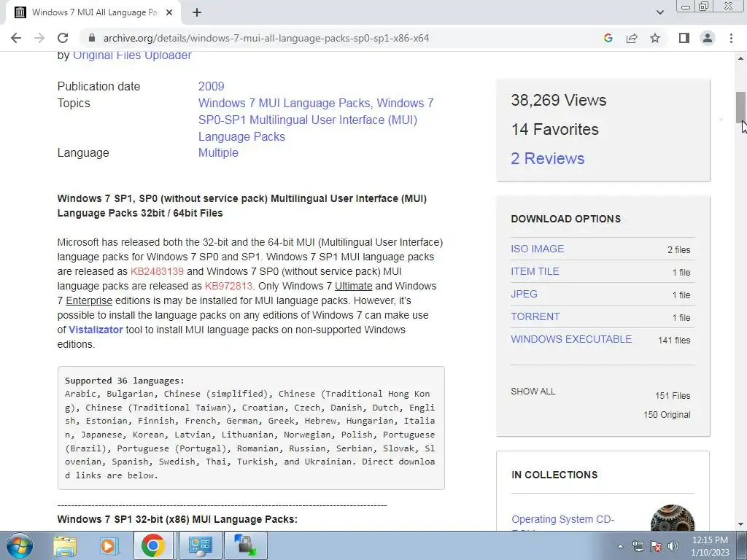View site info padlock icon
Viewport: 747px width, 560px height.
(x=92, y=38)
